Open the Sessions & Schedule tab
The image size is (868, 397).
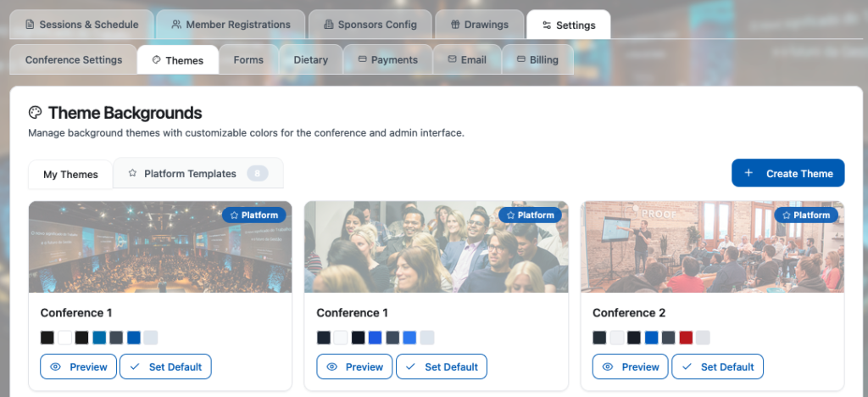pos(81,25)
